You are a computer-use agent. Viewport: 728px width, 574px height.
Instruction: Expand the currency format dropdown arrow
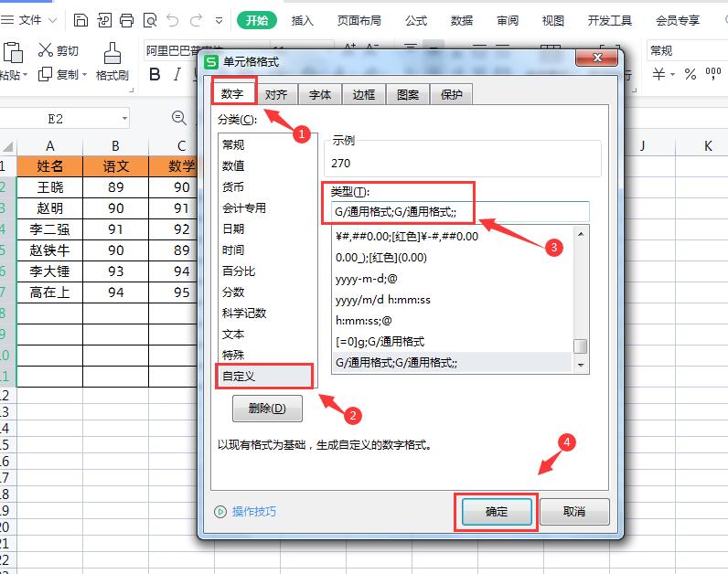pyautogui.click(x=672, y=75)
